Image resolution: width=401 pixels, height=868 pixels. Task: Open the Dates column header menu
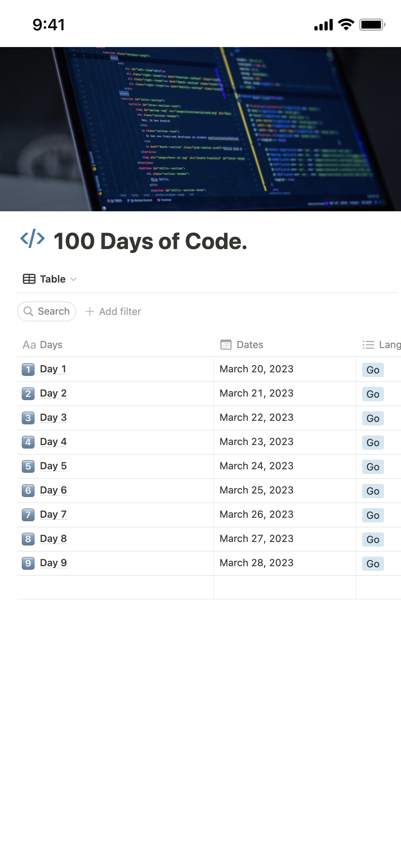tap(250, 345)
